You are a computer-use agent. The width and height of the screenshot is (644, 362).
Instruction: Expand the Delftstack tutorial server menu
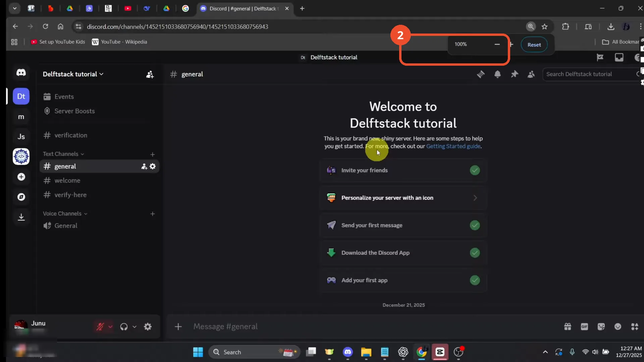point(73,74)
